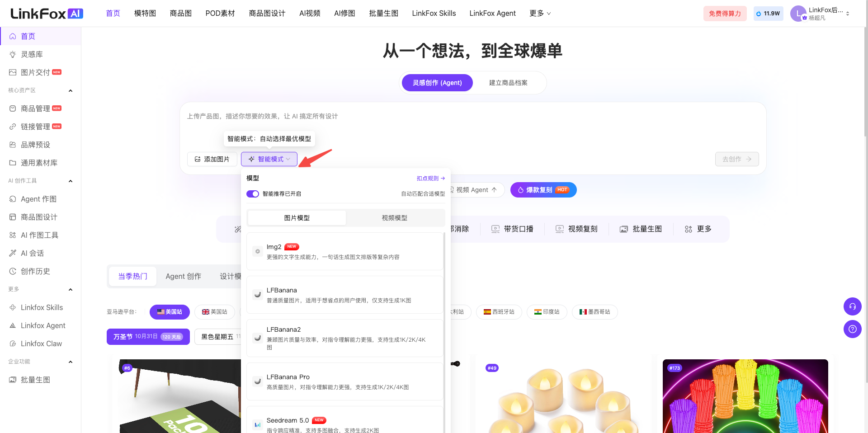This screenshot has width=868, height=433.
Task: Click the customer service headset icon
Action: [852, 306]
